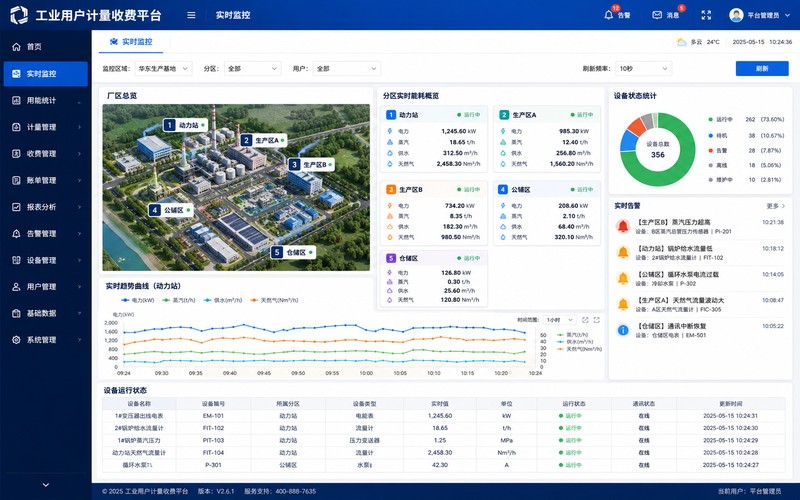This screenshot has height=500, width=800.
Task: Toggle 离线 legend entry in device donut
Action: point(745,165)
